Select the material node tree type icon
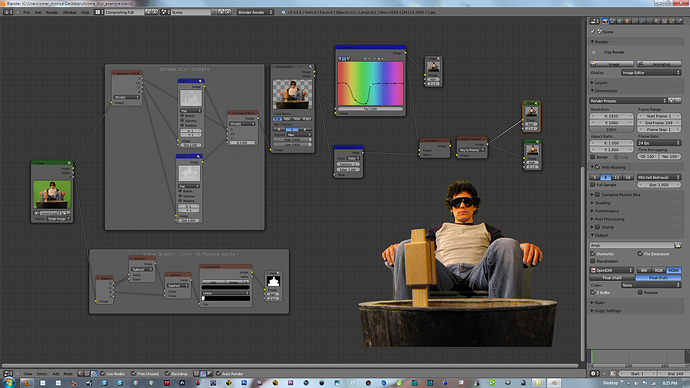Screen dimensions: 690x388 point(81,373)
